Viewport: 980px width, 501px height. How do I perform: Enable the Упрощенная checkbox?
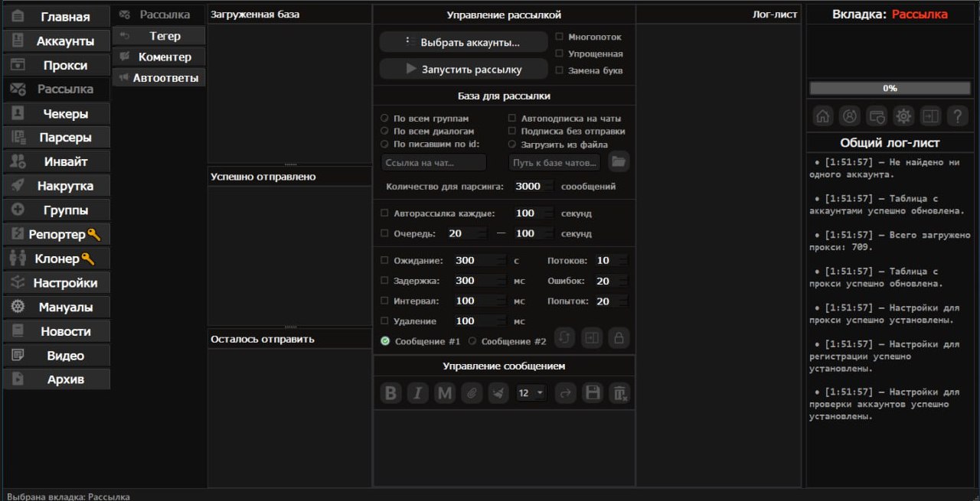click(x=559, y=54)
